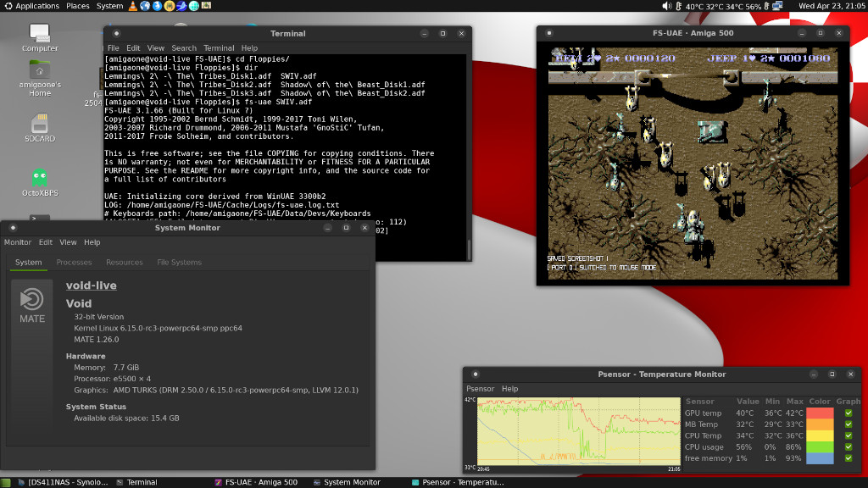Click the MATE logo in System Monitor
Image resolution: width=868 pixels, height=488 pixels.
pyautogui.click(x=32, y=305)
